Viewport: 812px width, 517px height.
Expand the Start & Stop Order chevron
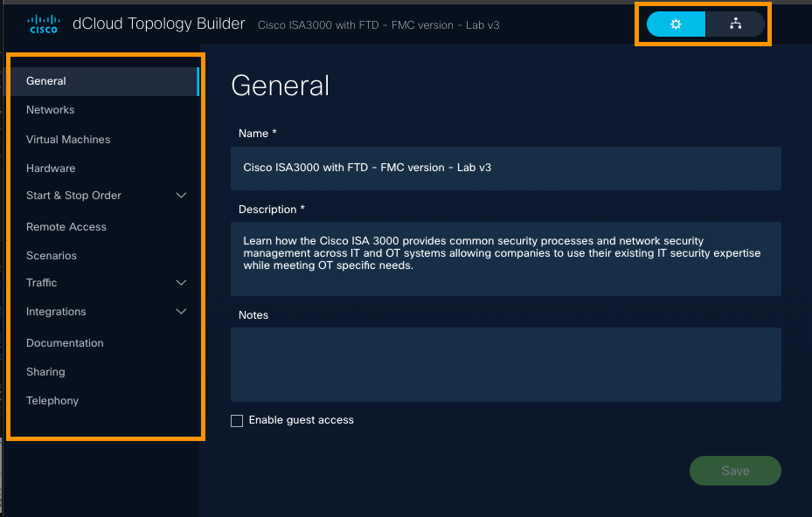pyautogui.click(x=181, y=196)
